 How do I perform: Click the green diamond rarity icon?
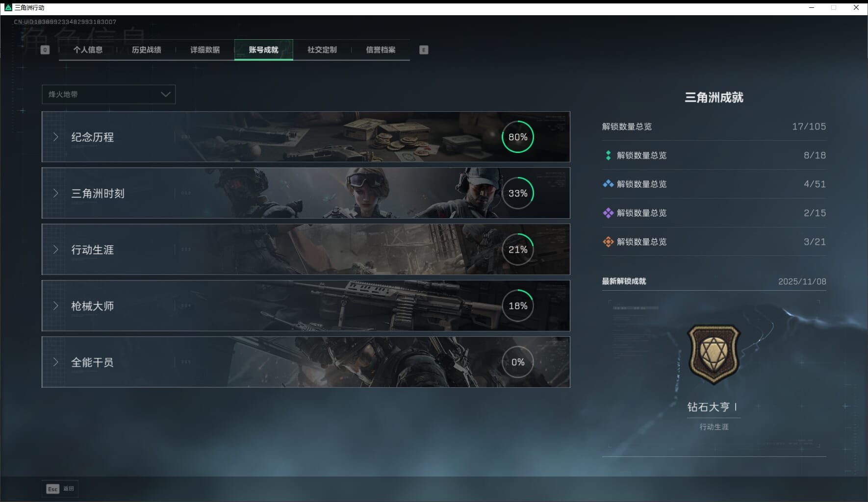coord(608,155)
